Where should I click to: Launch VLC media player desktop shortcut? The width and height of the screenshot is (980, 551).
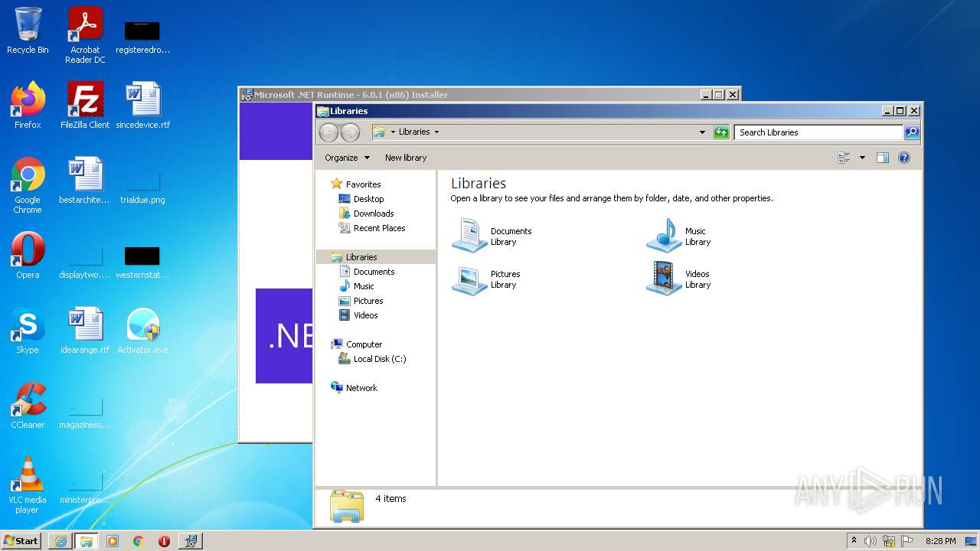[x=28, y=485]
